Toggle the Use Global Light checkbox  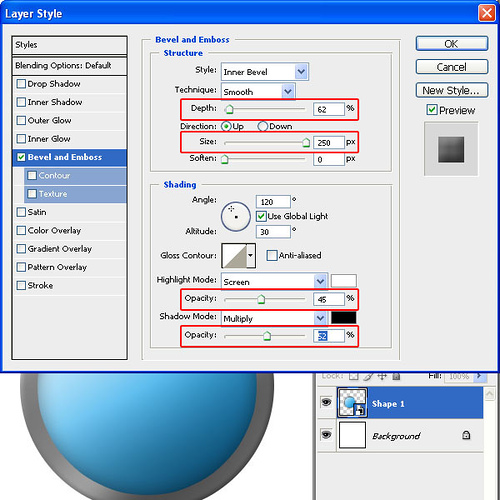tap(261, 216)
